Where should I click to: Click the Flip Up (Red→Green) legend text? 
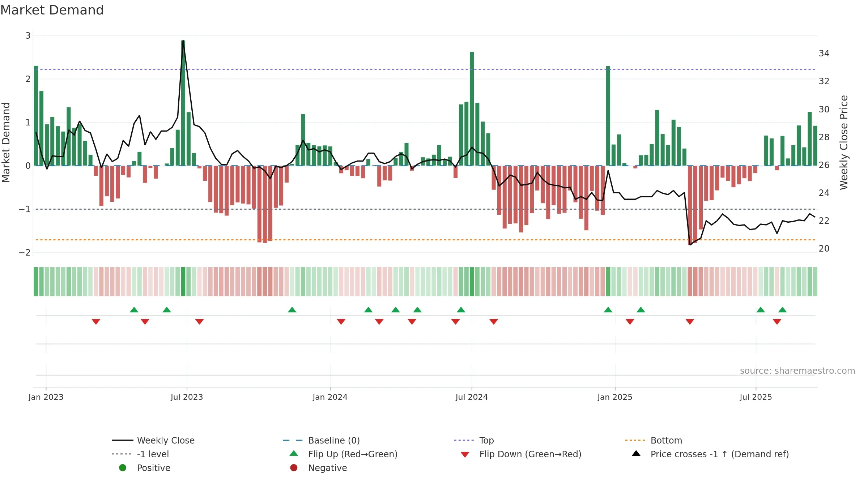(353, 454)
